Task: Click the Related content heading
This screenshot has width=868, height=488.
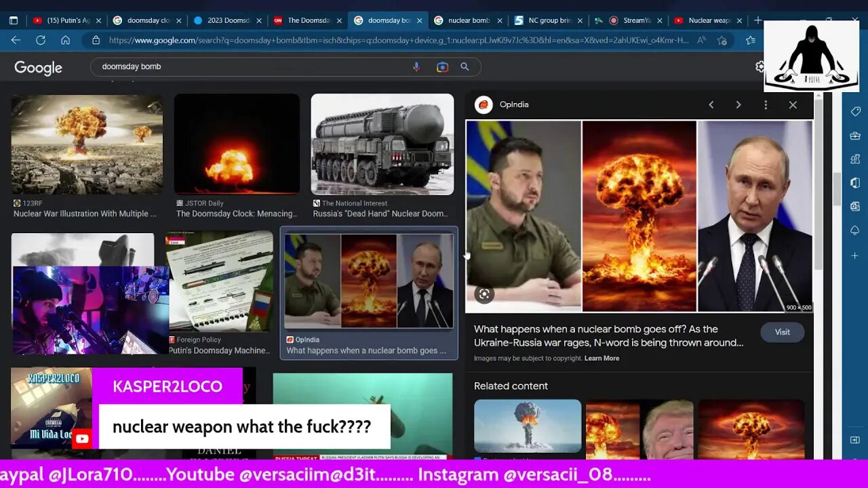Action: pyautogui.click(x=511, y=386)
